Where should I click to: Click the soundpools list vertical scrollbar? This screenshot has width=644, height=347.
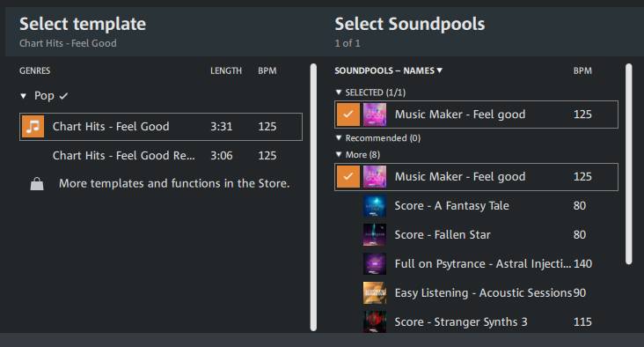click(629, 164)
